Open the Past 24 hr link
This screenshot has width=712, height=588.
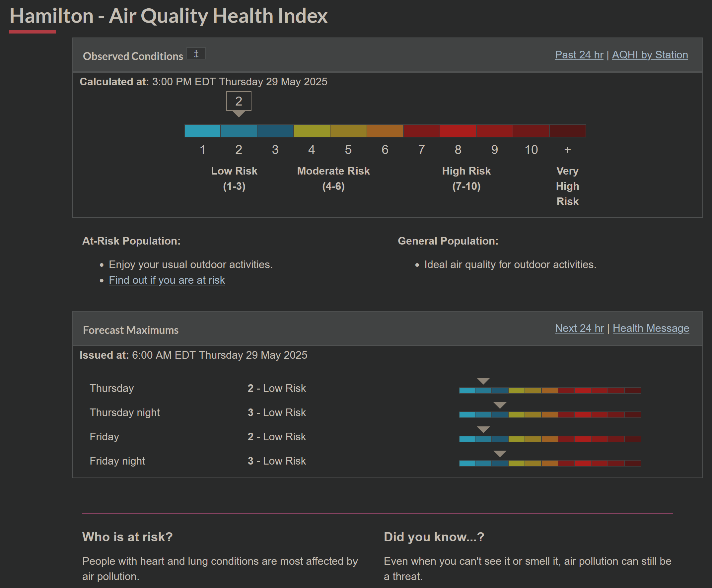click(579, 55)
